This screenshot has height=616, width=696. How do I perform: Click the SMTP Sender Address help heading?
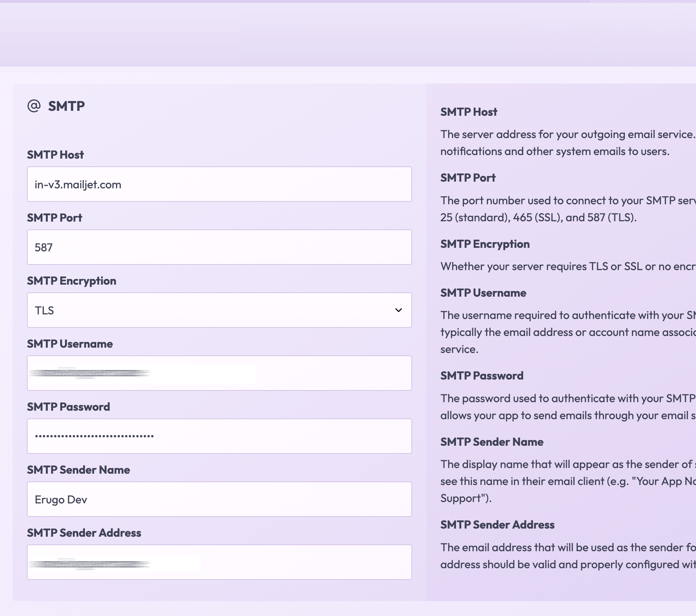pyautogui.click(x=497, y=525)
